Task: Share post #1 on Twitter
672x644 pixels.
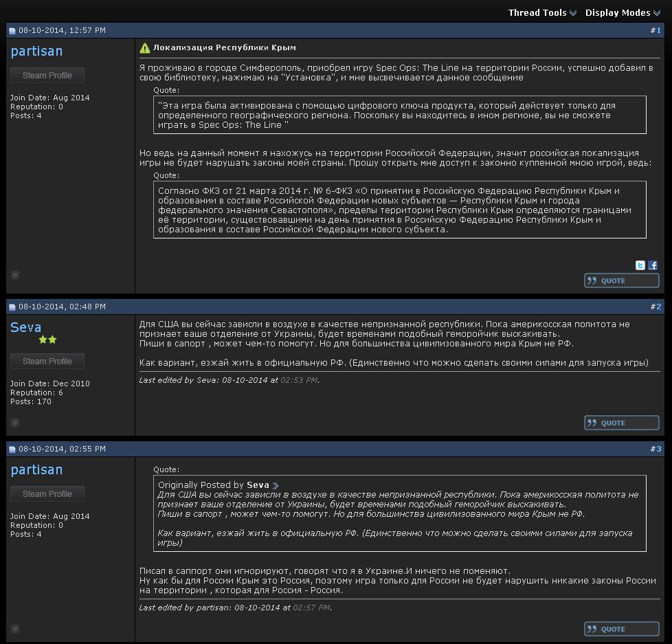Action: tap(640, 265)
